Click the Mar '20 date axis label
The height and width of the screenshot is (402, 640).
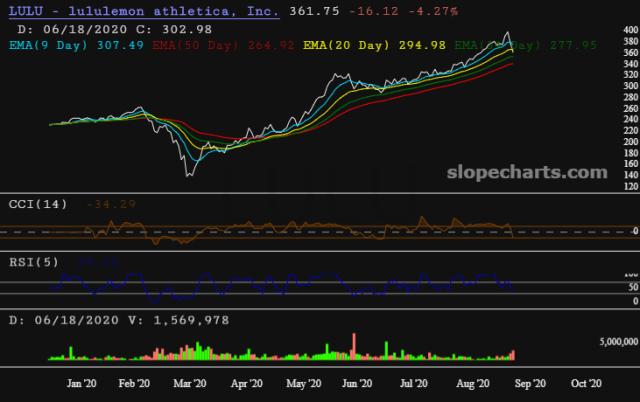click(x=189, y=383)
